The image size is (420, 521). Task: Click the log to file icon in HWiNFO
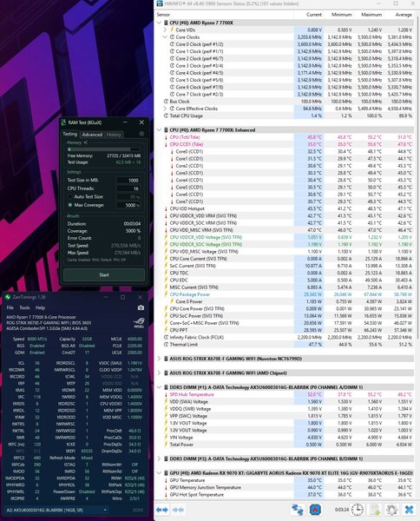(x=375, y=510)
